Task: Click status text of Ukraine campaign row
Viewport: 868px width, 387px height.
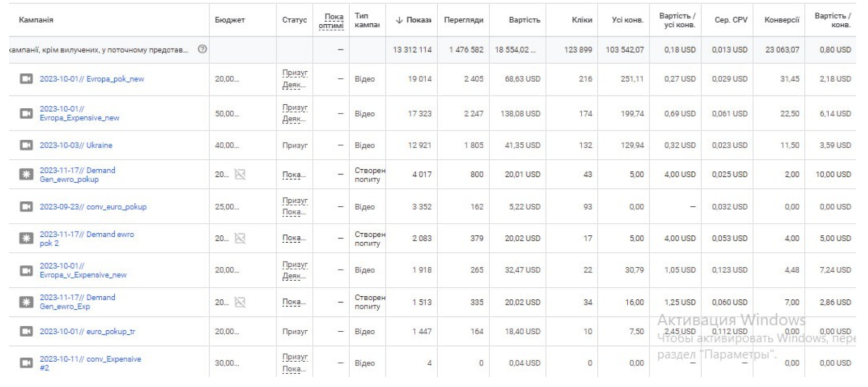Action: (295, 146)
